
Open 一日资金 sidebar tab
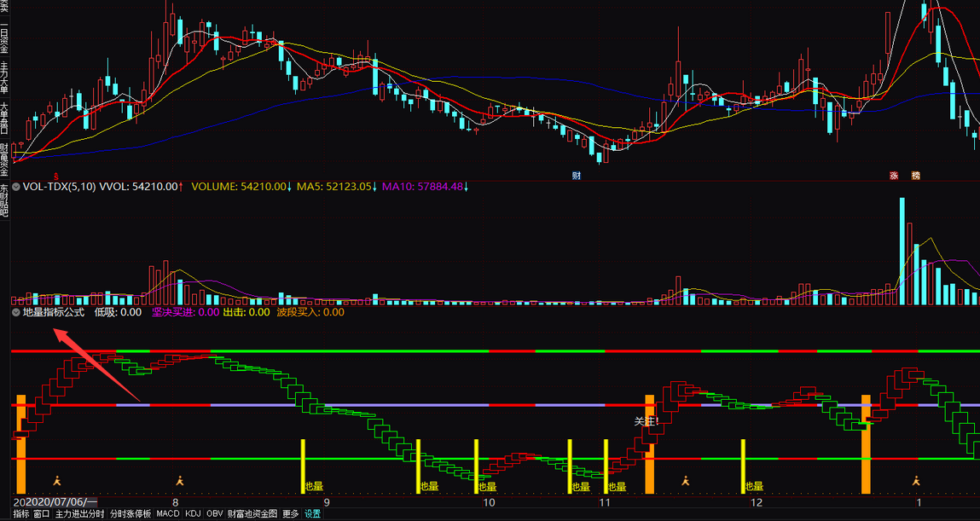point(4,38)
